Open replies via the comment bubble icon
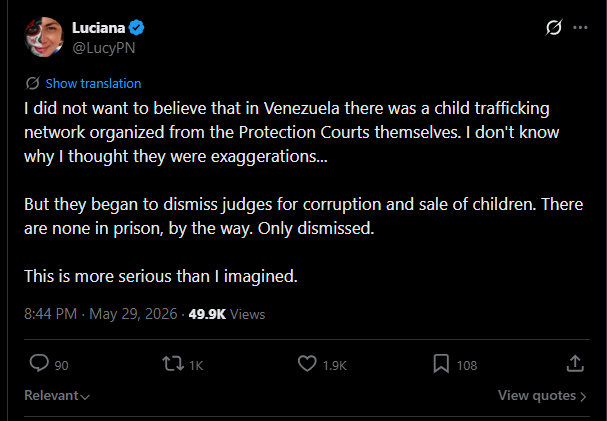Screen dimensions: 607x421 coord(39,364)
